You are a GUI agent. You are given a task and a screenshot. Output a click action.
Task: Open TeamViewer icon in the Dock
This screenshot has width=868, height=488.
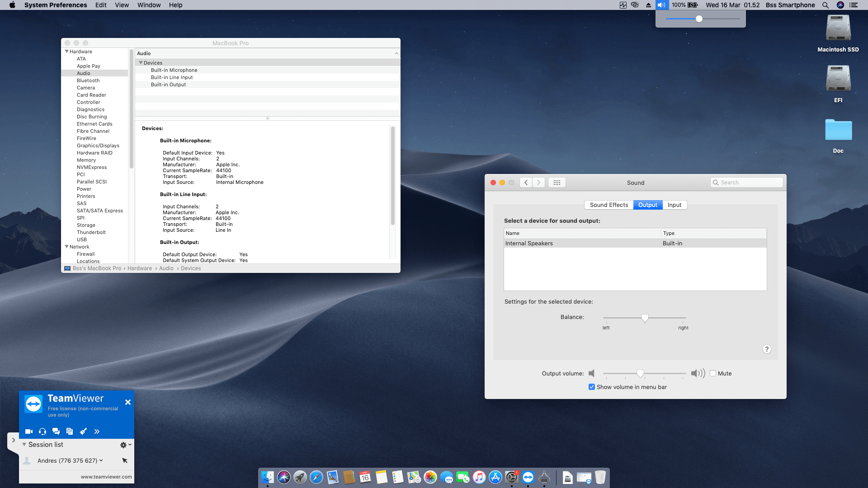pos(528,477)
